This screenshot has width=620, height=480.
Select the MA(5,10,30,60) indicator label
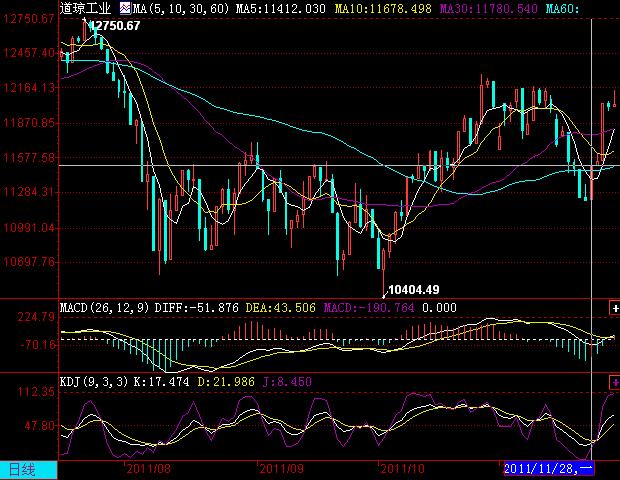click(181, 9)
